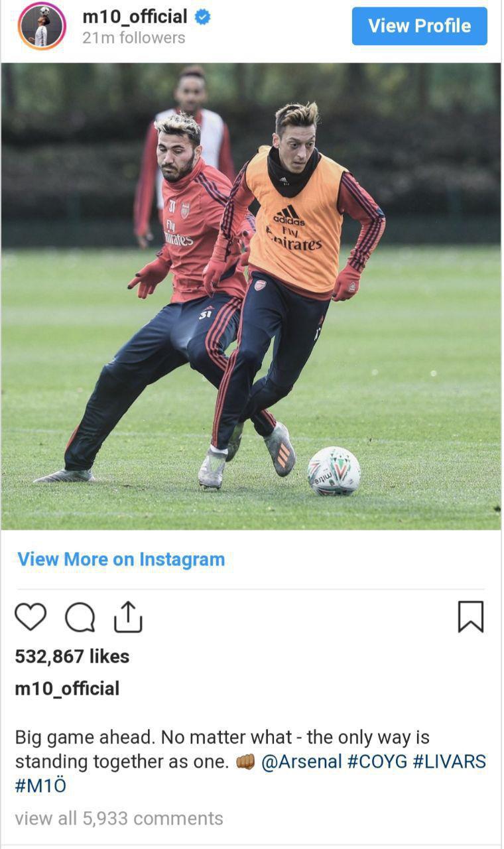Open comments via speech bubble icon
This screenshot has width=504, height=849.
tap(80, 618)
